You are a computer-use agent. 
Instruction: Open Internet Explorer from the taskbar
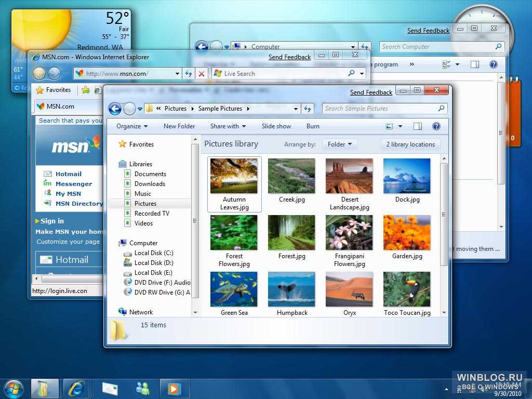coord(76,388)
